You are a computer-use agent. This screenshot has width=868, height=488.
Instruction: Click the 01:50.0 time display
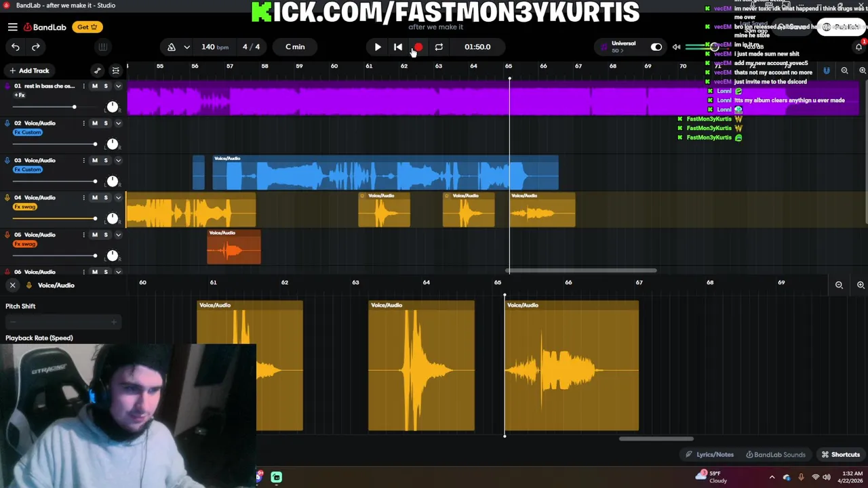tap(477, 47)
